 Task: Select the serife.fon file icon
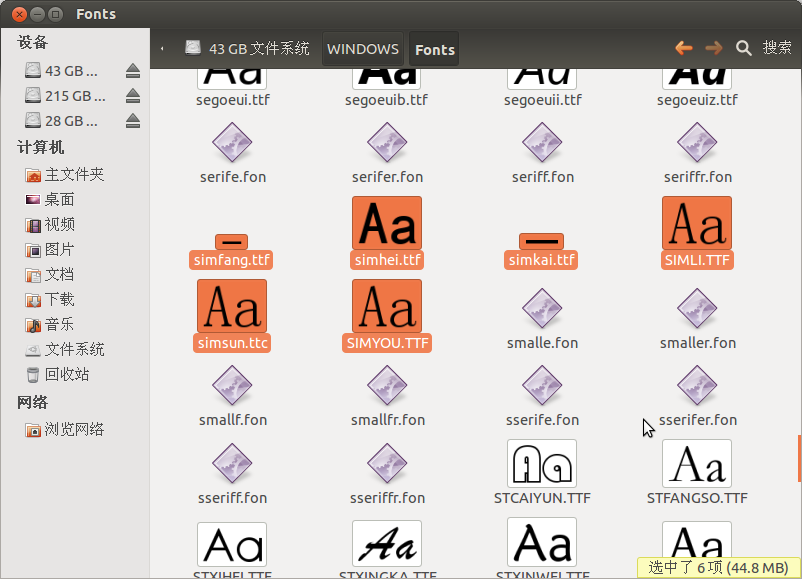pos(232,142)
